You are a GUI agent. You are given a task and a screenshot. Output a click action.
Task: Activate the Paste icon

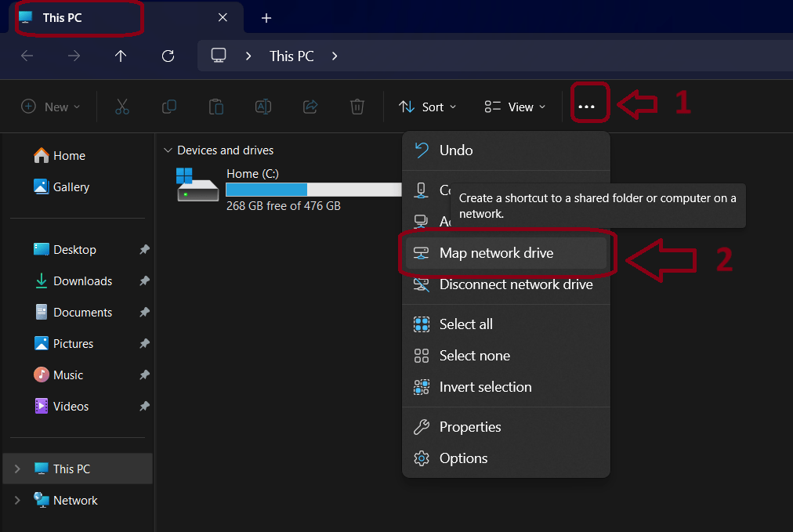pos(215,107)
